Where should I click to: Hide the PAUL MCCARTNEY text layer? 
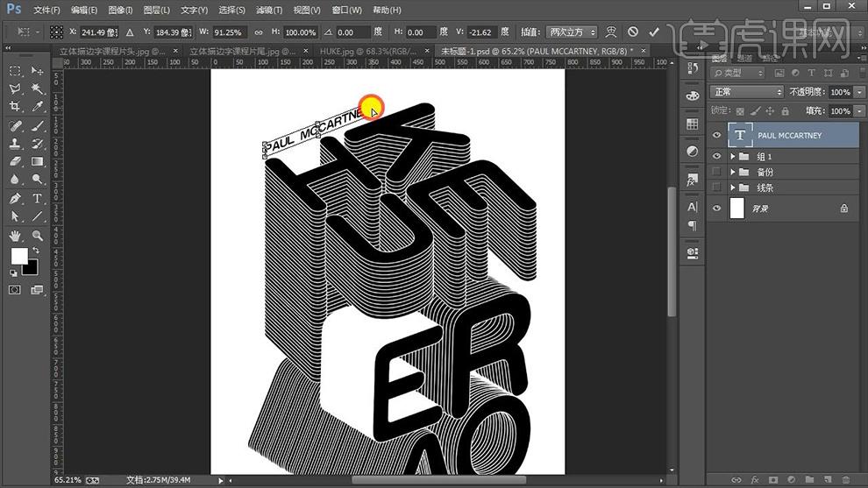coord(717,135)
